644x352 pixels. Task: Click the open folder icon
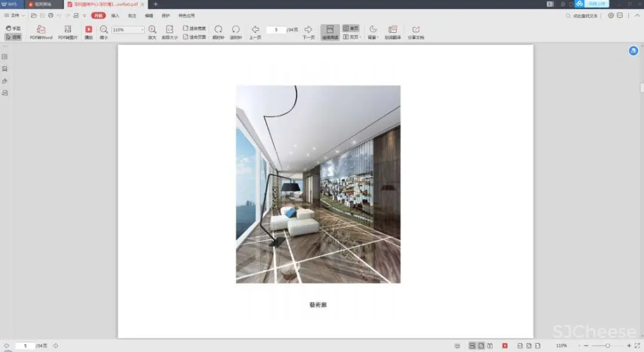[33, 15]
